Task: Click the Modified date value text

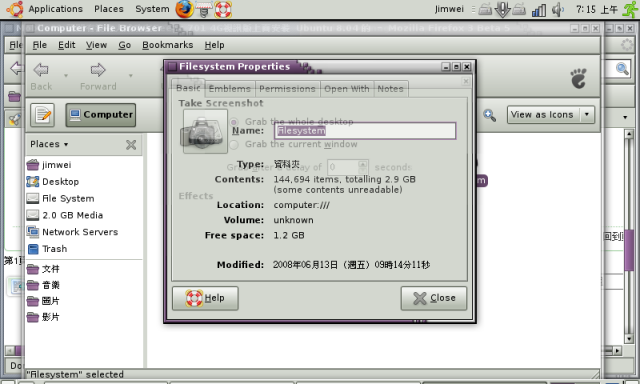Action: click(351, 265)
